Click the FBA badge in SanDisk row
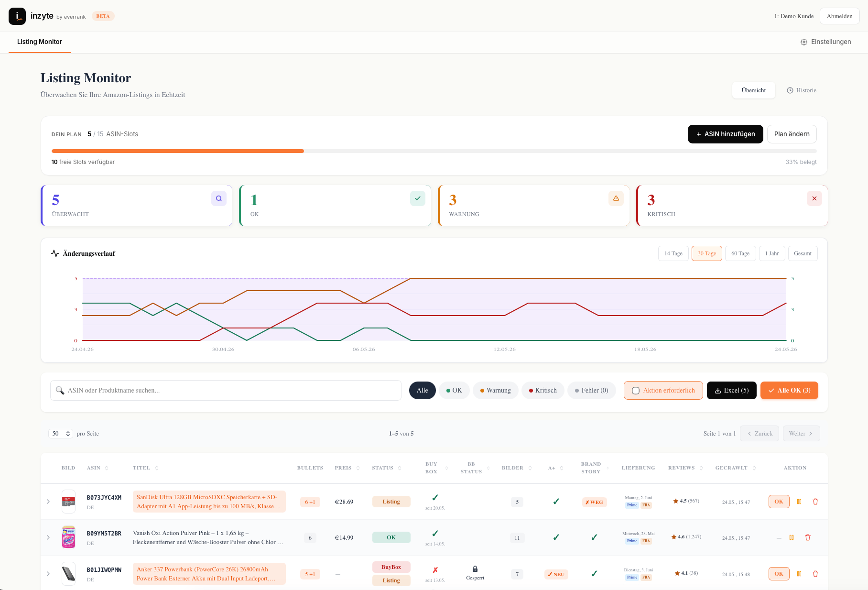The width and height of the screenshot is (868, 590). (646, 505)
